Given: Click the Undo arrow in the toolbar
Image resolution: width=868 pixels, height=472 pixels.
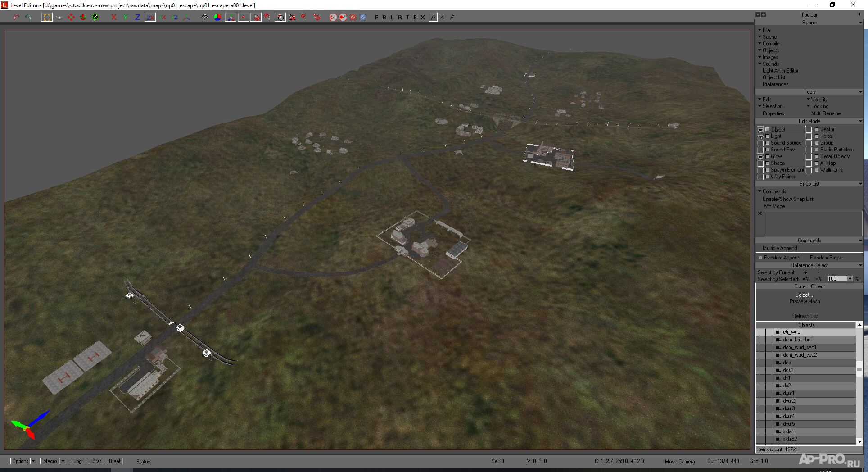Looking at the screenshot, I should 16,17.
